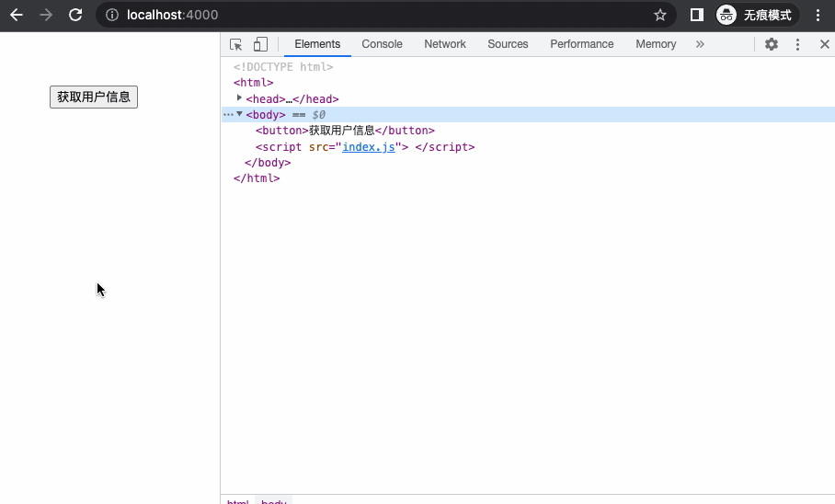Toggle the device toolbar icon
835x504 pixels.
pyautogui.click(x=260, y=44)
